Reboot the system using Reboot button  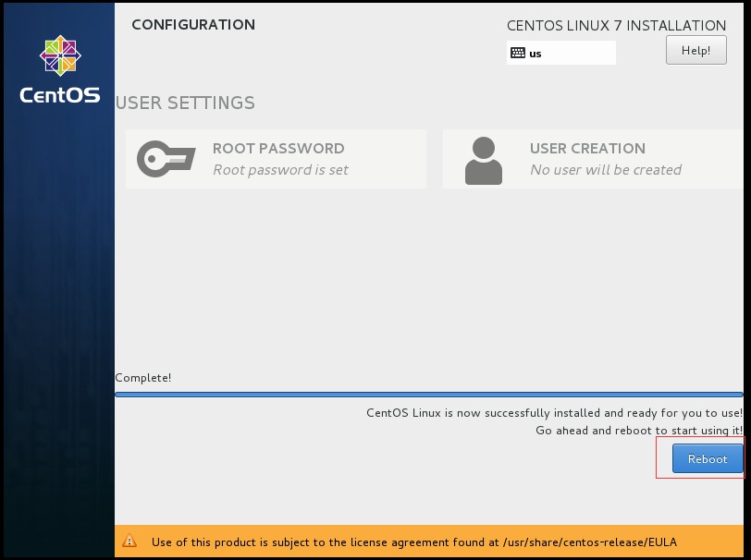click(x=708, y=459)
